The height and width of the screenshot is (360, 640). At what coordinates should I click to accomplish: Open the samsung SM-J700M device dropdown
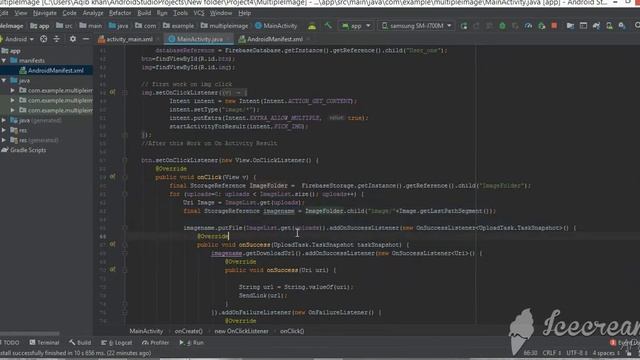(x=417, y=26)
